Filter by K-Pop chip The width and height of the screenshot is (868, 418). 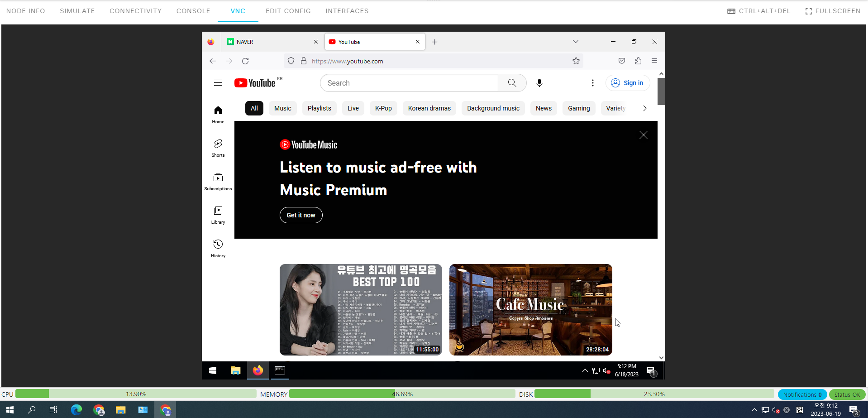(x=383, y=108)
